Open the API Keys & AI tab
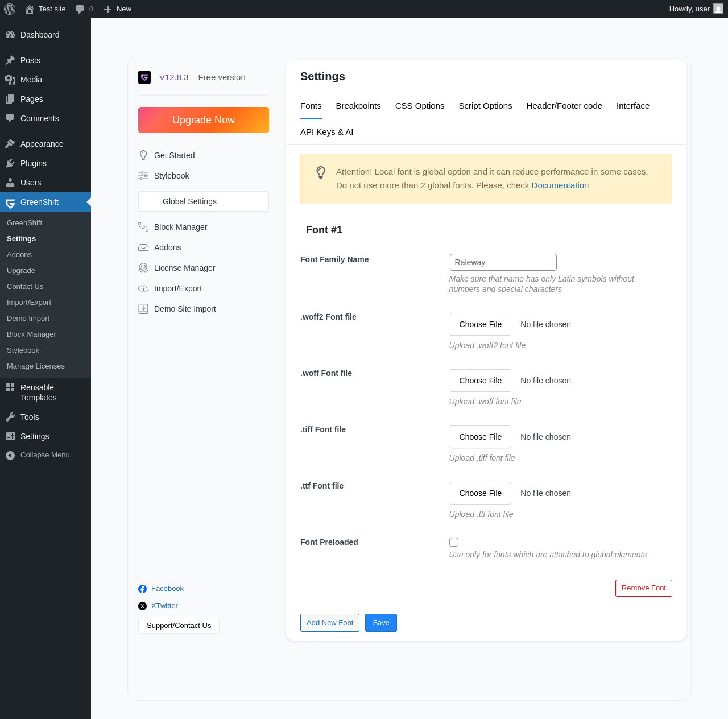The width and height of the screenshot is (728, 719). (x=326, y=132)
